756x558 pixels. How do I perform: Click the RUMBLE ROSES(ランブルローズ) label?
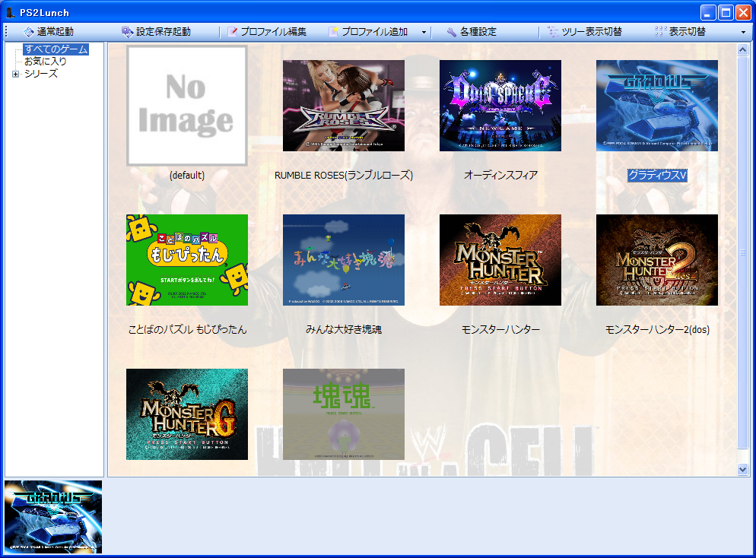pos(344,176)
